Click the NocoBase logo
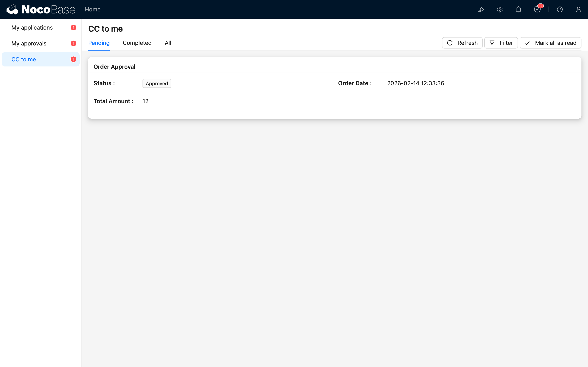 [41, 9]
